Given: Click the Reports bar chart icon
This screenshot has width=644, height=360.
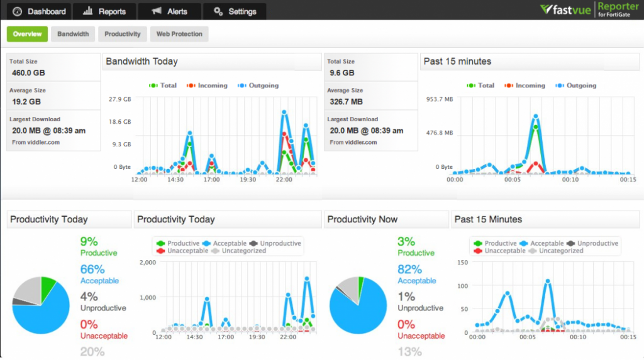Looking at the screenshot, I should [88, 11].
